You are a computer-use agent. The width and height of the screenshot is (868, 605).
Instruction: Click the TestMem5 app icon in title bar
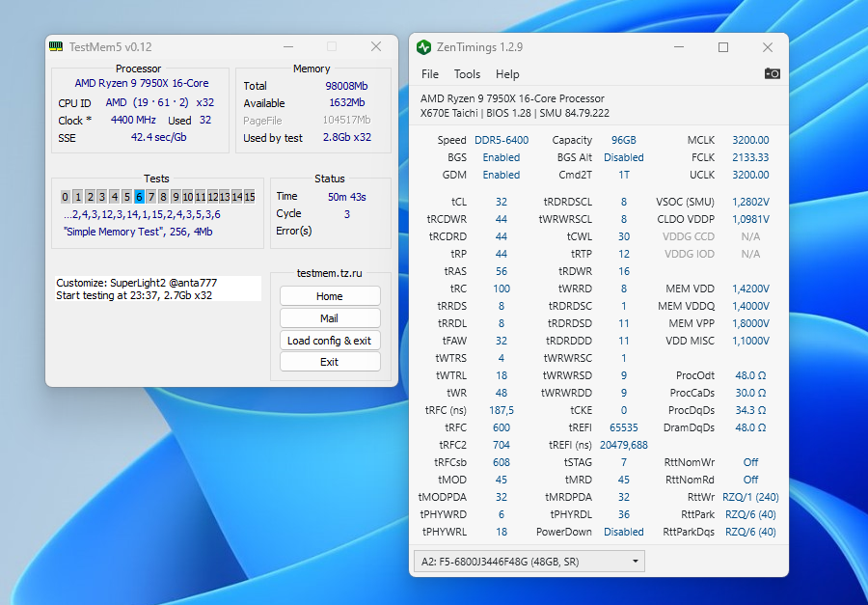(57, 47)
